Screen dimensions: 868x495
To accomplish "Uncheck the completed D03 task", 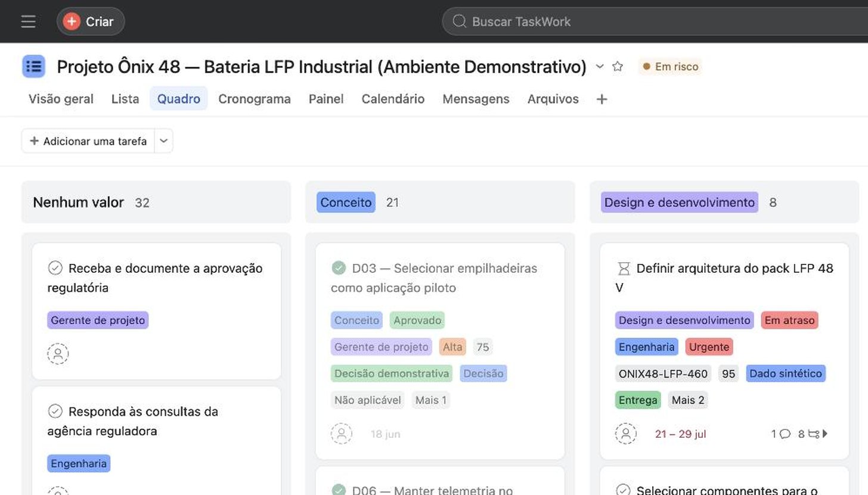I will coord(339,268).
